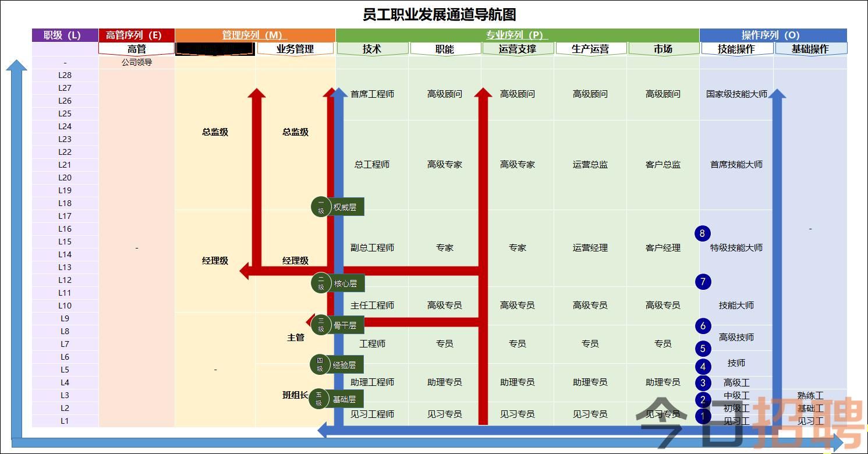Select the 公司领导 cell
This screenshot has width=868, height=454.
[x=137, y=62]
